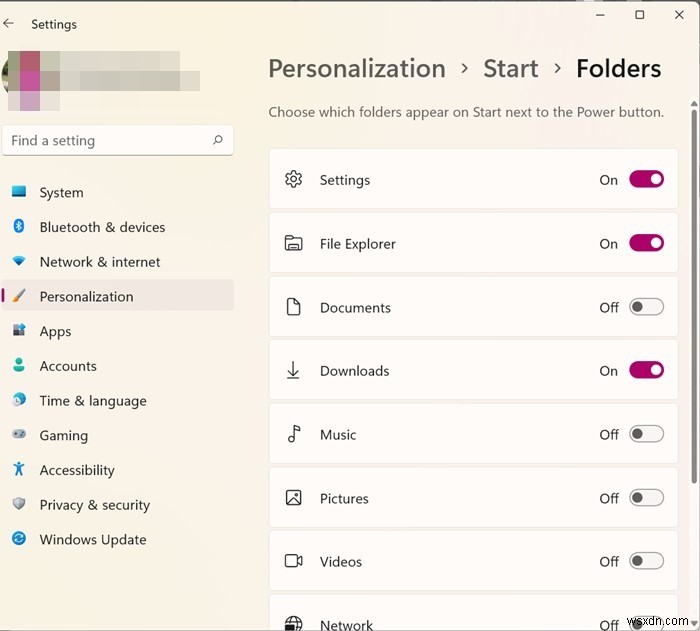Viewport: 700px width, 631px height.
Task: Click the Accessibility figure icon
Action: [19, 469]
